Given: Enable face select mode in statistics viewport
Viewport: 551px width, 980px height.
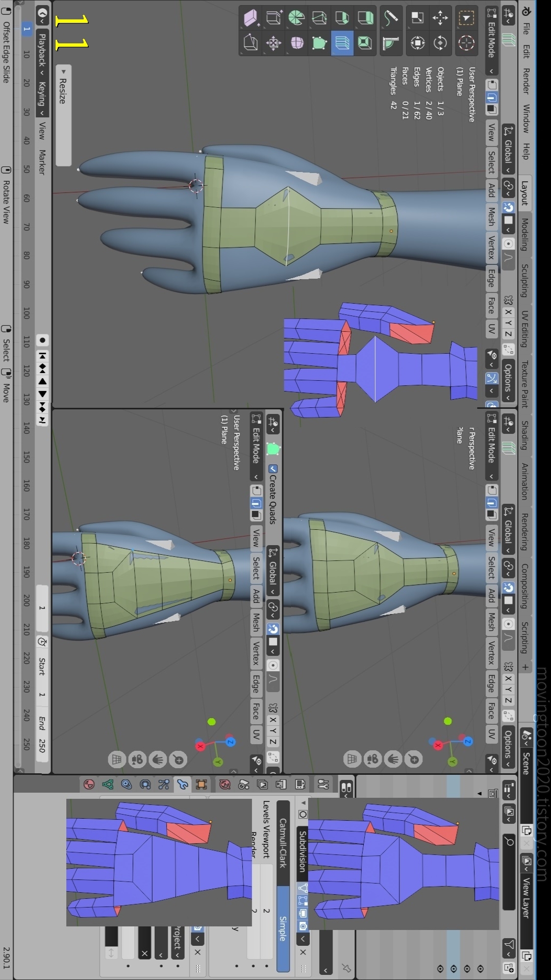Looking at the screenshot, I should tap(491, 109).
